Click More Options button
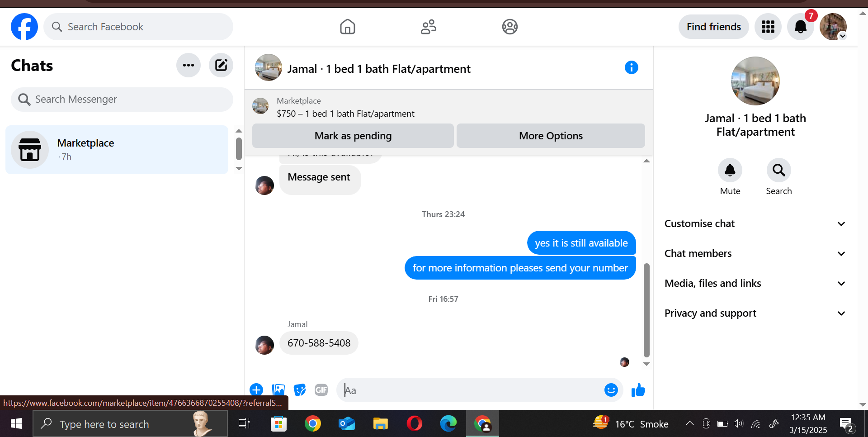 (551, 136)
